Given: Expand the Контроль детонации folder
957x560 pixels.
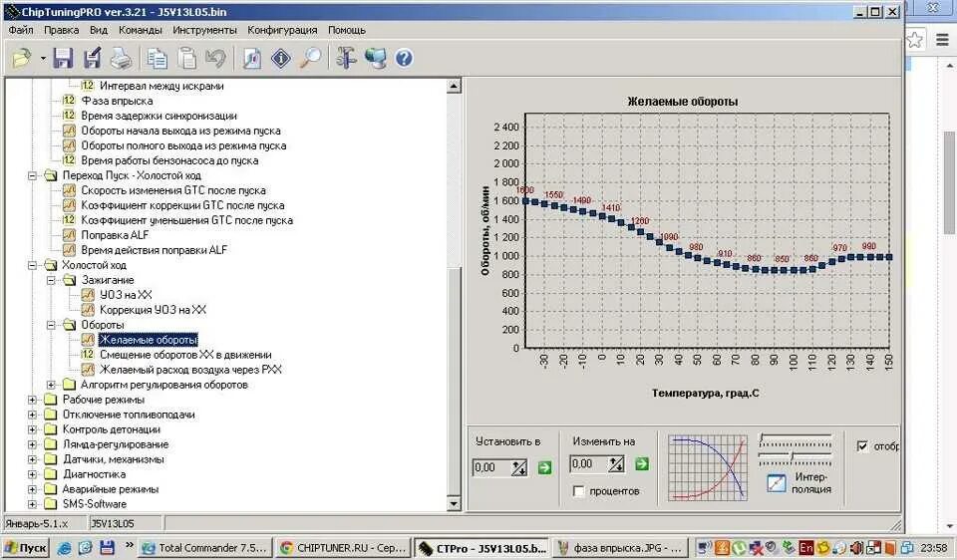Looking at the screenshot, I should pos(32,429).
